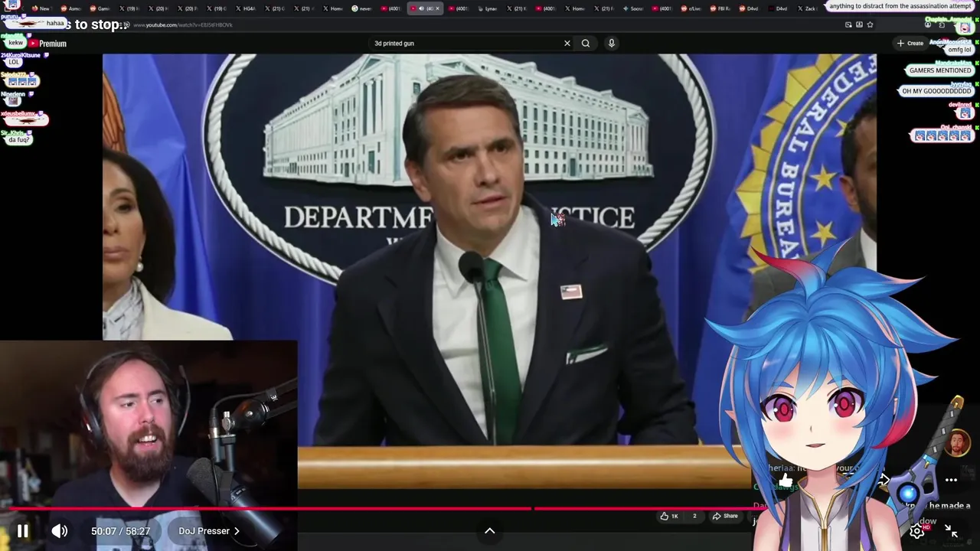Click the 'OH MY GOOOODDDDDD' chat message
The image size is (980, 551).
[x=936, y=91]
